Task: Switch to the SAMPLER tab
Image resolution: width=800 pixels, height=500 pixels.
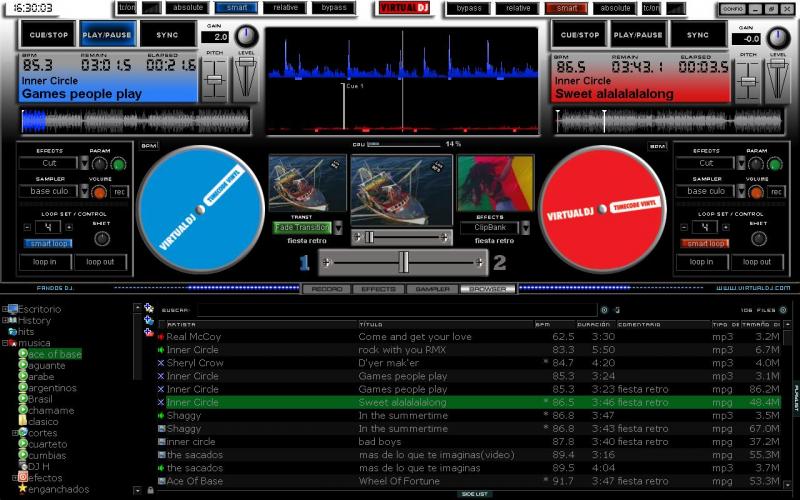Action: 433,289
